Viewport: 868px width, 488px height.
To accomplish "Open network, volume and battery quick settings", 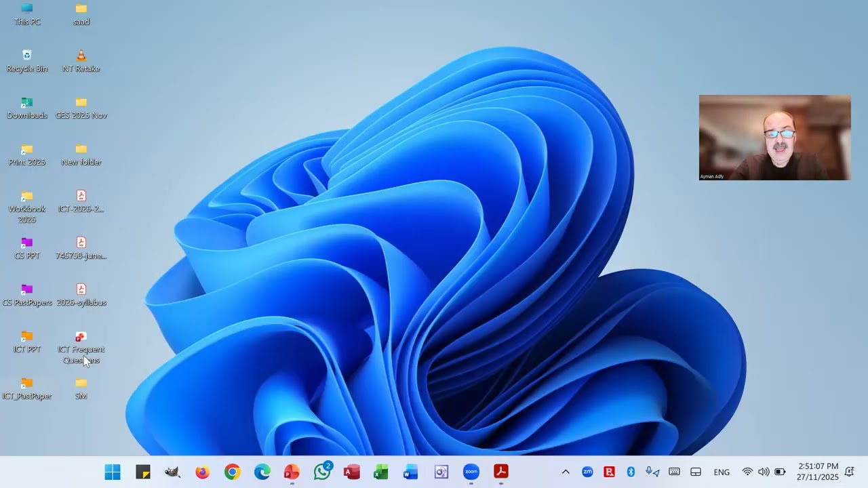I will pos(764,472).
